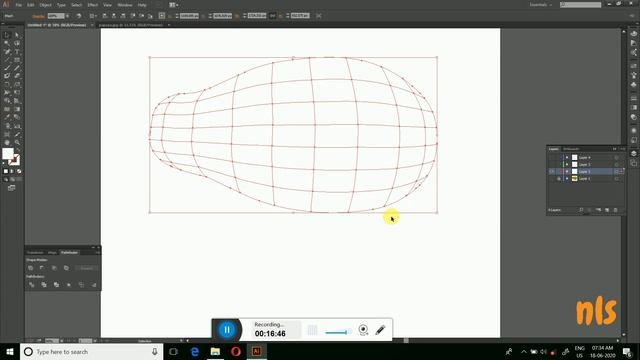The height and width of the screenshot is (360, 640).
Task: Expand Layer 4 disclosure triangle
Action: [567, 158]
